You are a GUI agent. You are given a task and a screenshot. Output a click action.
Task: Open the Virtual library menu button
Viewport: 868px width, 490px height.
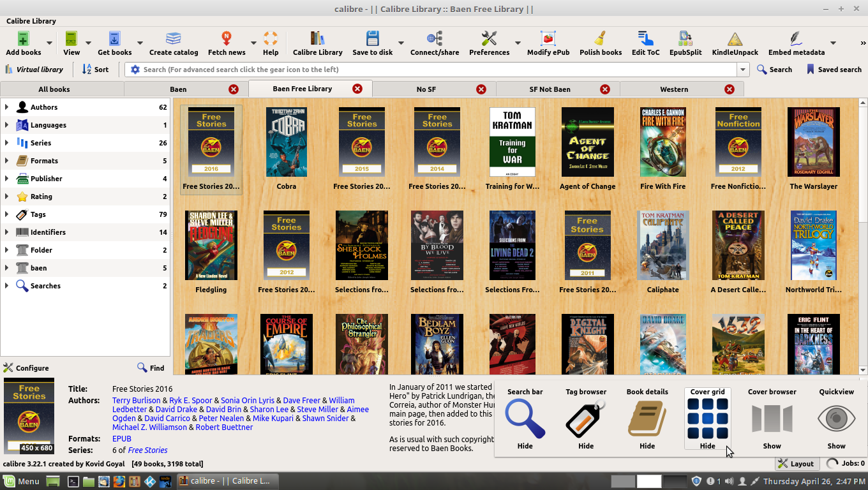coord(34,70)
